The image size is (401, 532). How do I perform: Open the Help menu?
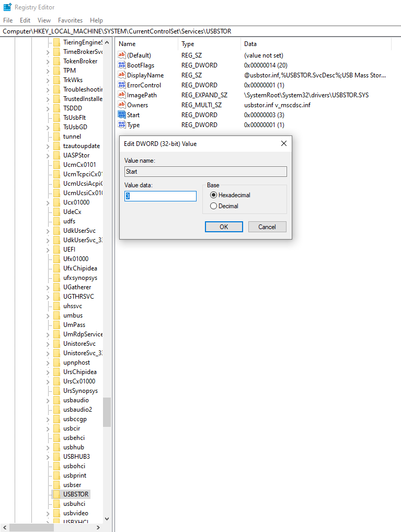pos(96,20)
